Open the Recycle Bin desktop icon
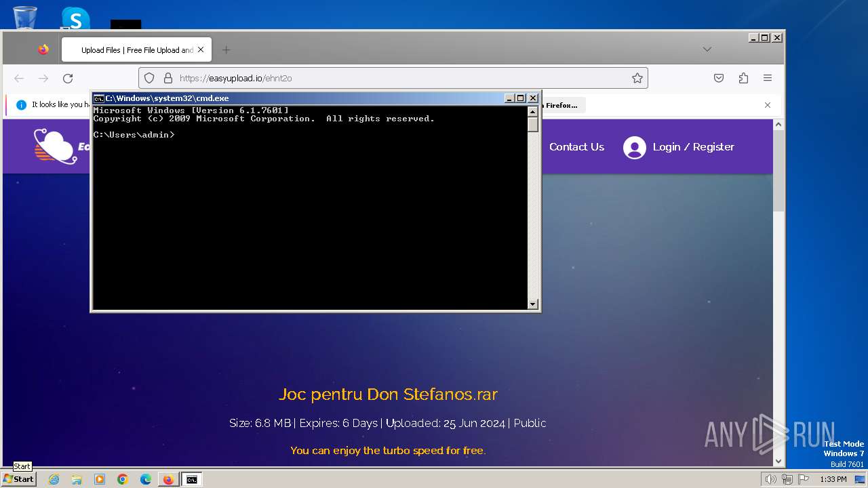The width and height of the screenshot is (868, 488). pyautogui.click(x=25, y=17)
